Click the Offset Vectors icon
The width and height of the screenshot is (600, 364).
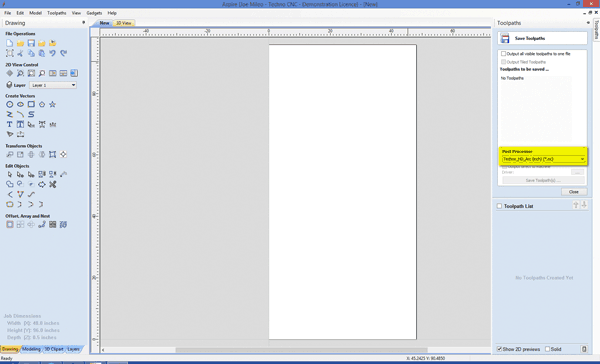click(10, 225)
